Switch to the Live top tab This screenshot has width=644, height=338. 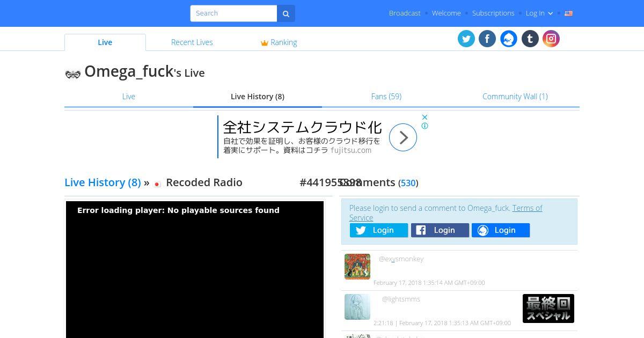[105, 42]
